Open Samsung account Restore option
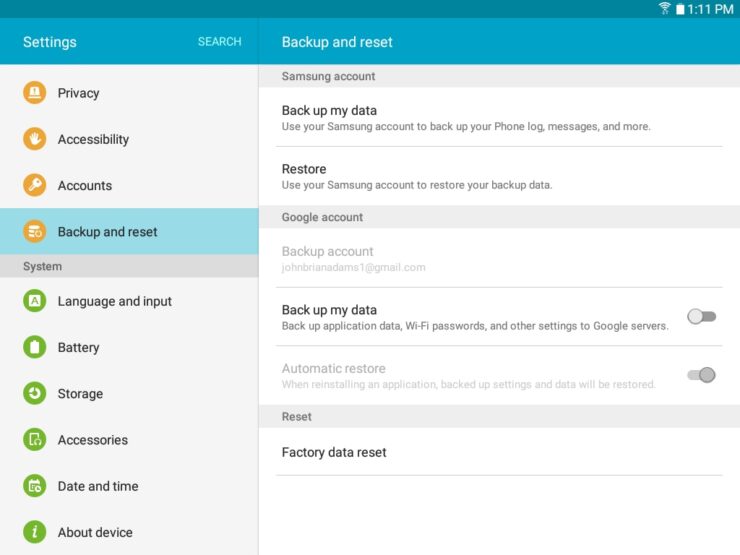 (x=499, y=176)
